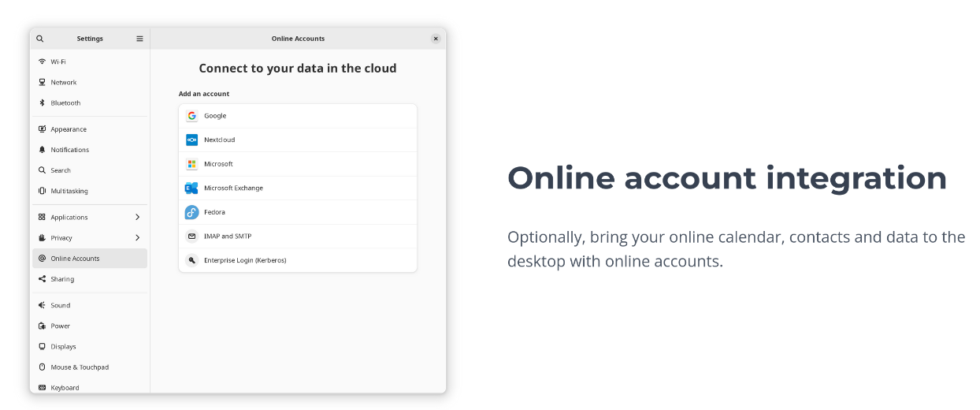Add an IMAP and SMTP account
The width and height of the screenshot is (980, 410).
click(298, 236)
